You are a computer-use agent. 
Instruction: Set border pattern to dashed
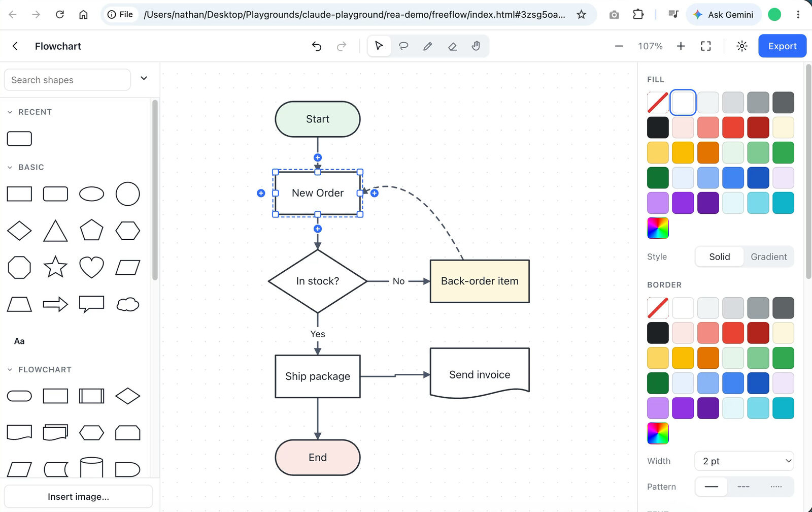(x=743, y=487)
